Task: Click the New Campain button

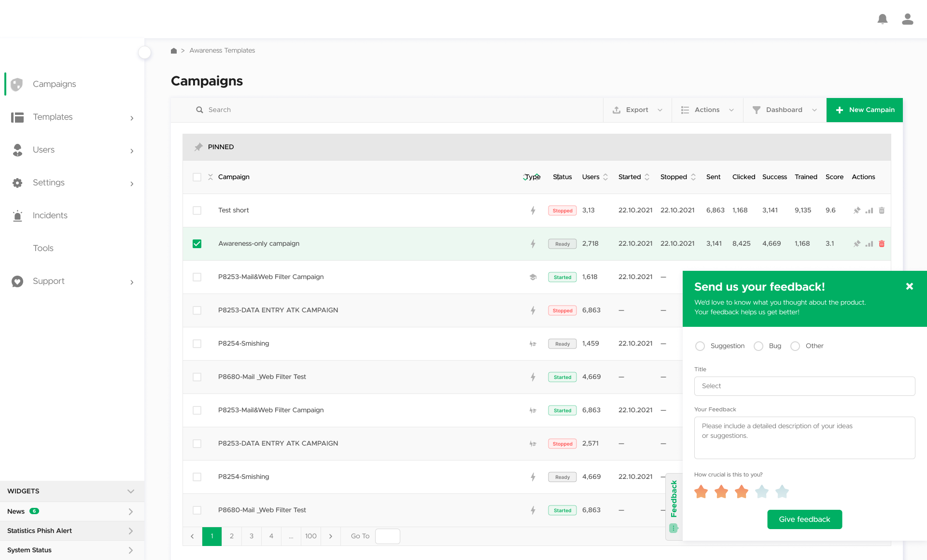Action: click(x=864, y=110)
